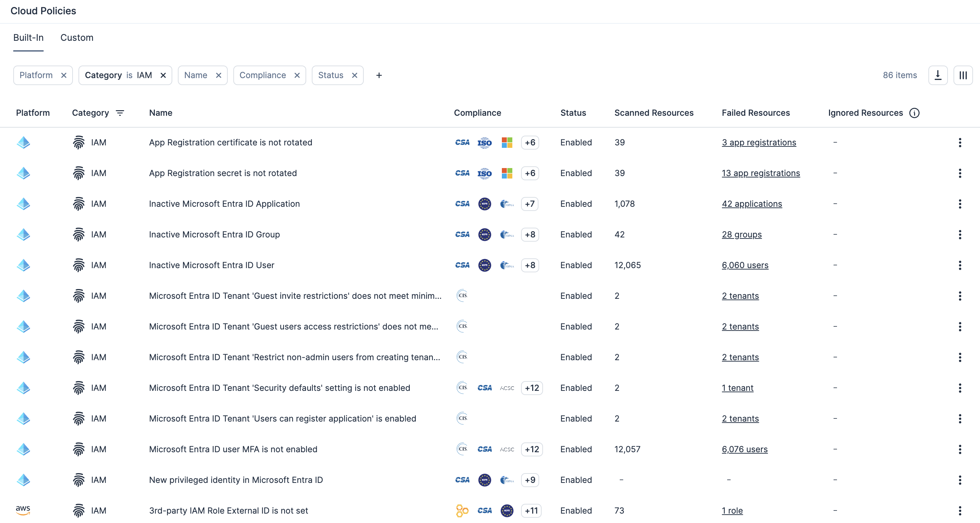
Task: Open actions menu for Inactive Entra ID Group
Action: [x=959, y=235]
